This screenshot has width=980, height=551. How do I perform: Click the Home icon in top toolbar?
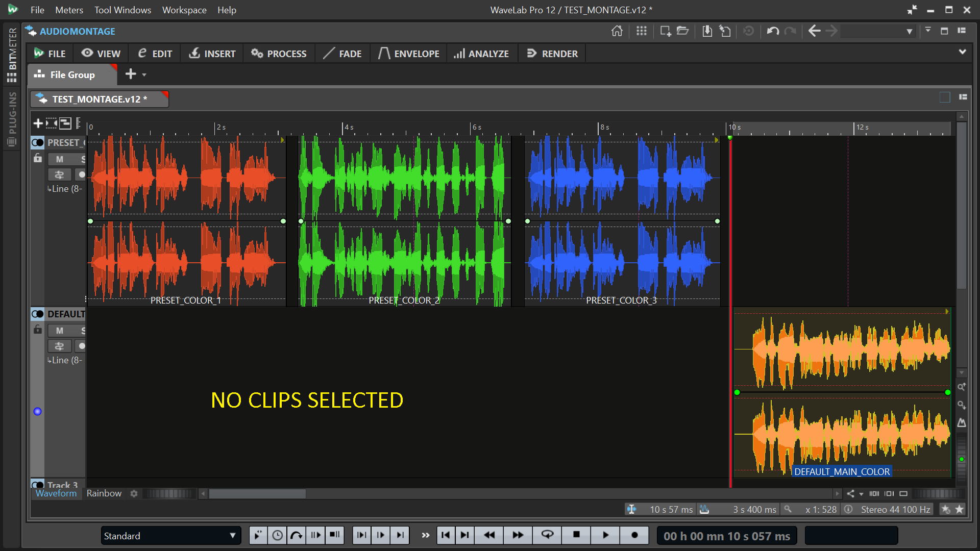click(617, 31)
